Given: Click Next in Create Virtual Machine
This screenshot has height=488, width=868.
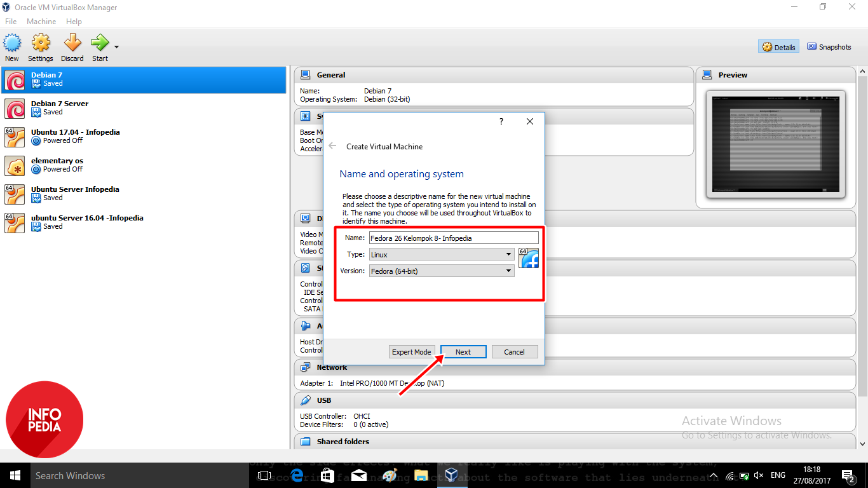Looking at the screenshot, I should click(x=463, y=352).
